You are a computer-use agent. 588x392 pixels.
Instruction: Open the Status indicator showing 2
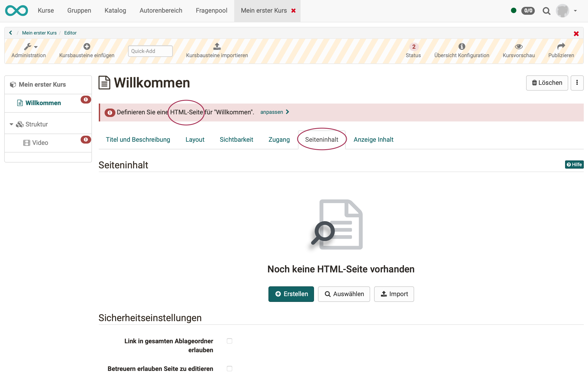point(413,51)
